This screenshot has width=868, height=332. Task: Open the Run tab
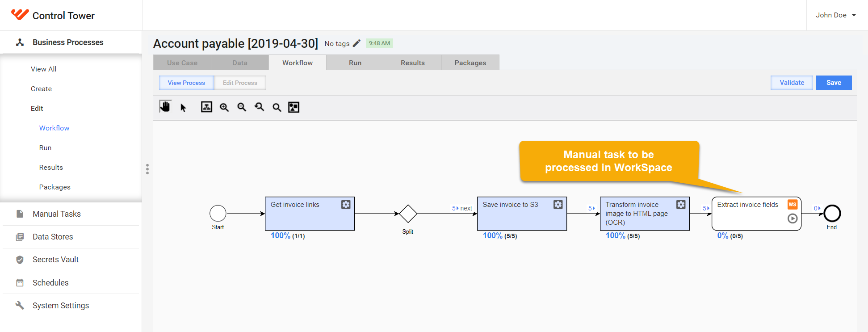pyautogui.click(x=355, y=63)
